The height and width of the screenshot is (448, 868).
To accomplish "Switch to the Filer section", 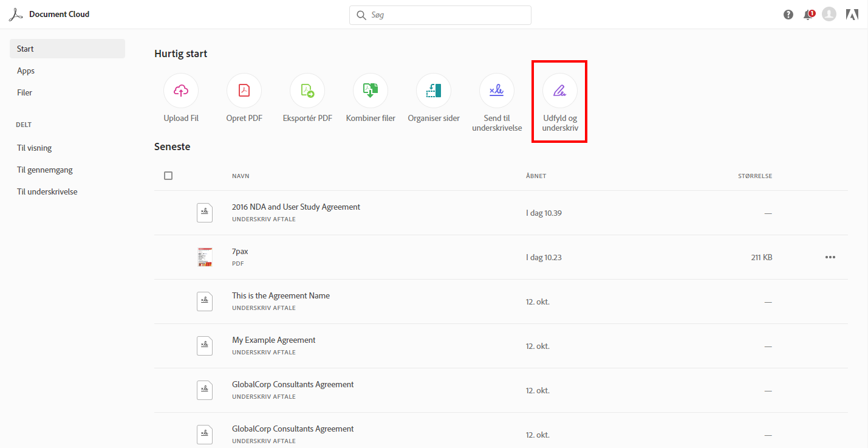I will (x=25, y=92).
